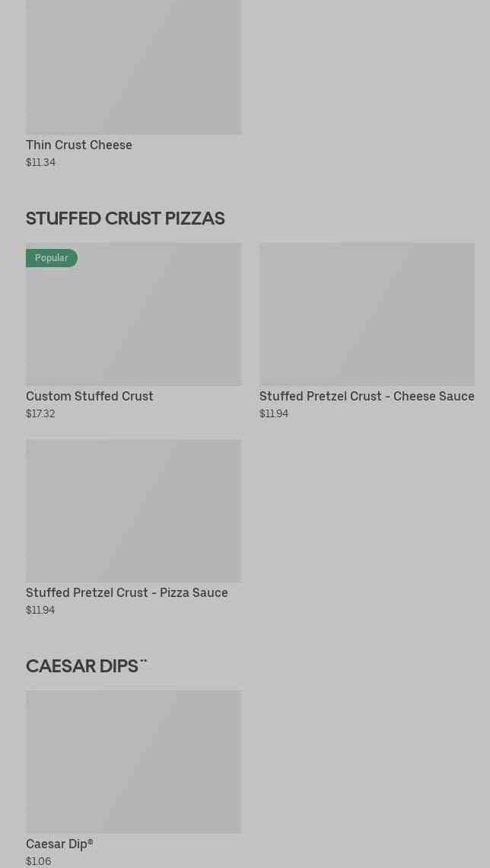Open the Custom Stuffed Crust image
Image resolution: width=490 pixels, height=868 pixels.
[133, 320]
